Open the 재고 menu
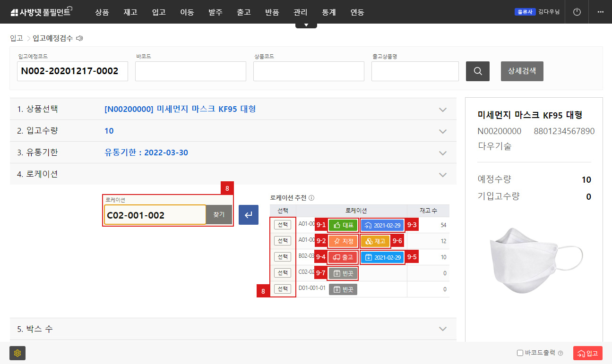The image size is (612, 364). tap(130, 12)
